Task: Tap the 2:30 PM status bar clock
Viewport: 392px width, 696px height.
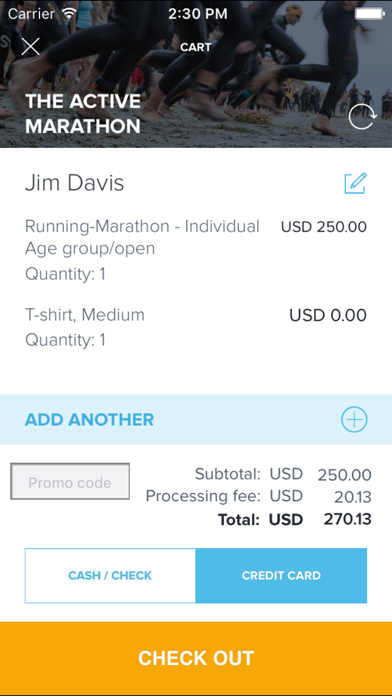Action: pyautogui.click(x=198, y=14)
